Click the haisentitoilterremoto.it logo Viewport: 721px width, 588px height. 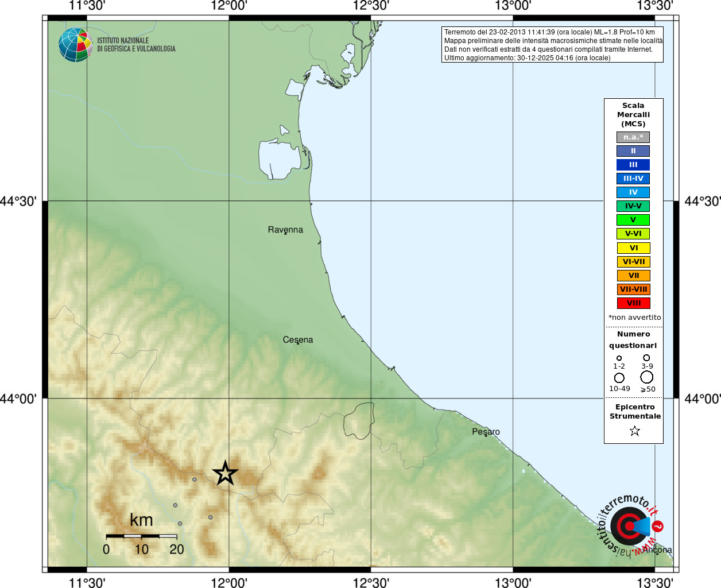pyautogui.click(x=631, y=525)
